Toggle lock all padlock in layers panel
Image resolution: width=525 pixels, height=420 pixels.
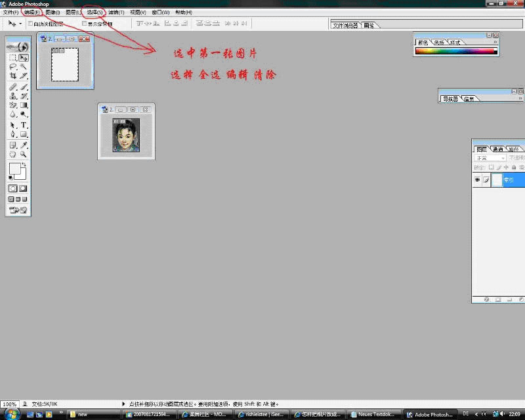(x=514, y=167)
